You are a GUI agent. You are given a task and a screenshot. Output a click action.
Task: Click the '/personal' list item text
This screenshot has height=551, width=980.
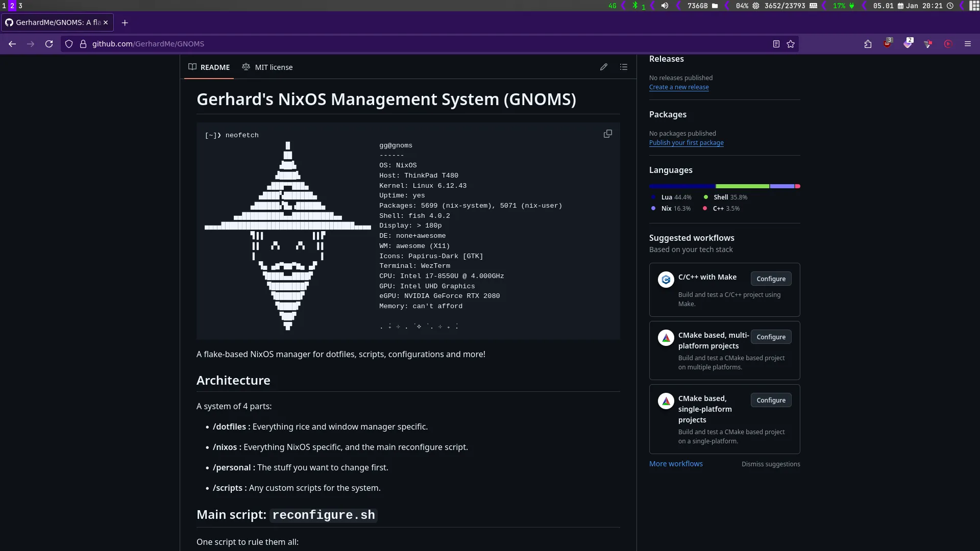[x=301, y=468]
